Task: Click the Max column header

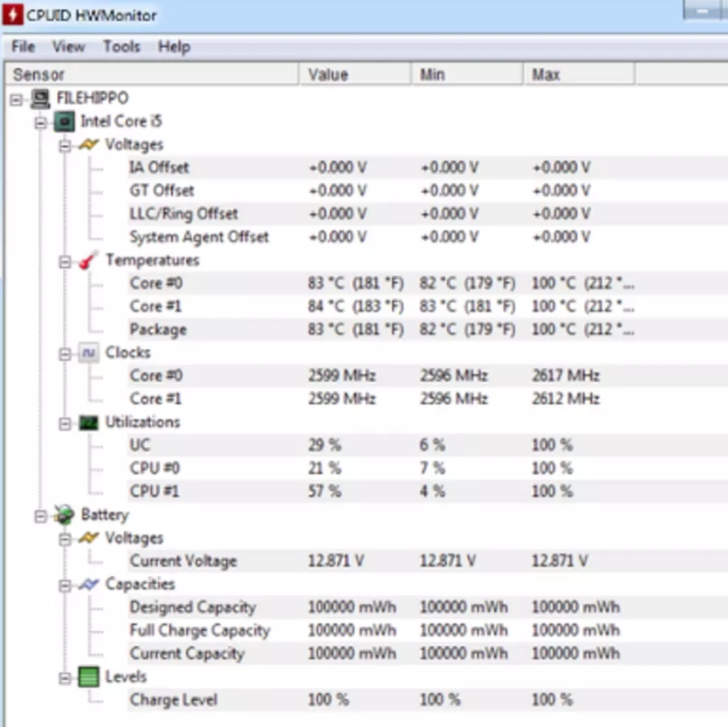Action: (x=579, y=74)
